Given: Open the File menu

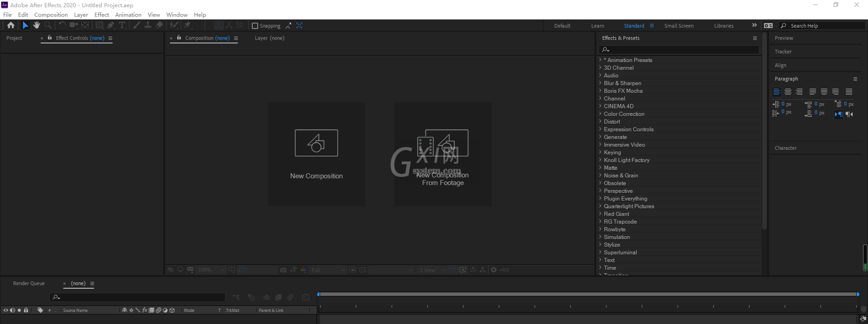Looking at the screenshot, I should 8,14.
